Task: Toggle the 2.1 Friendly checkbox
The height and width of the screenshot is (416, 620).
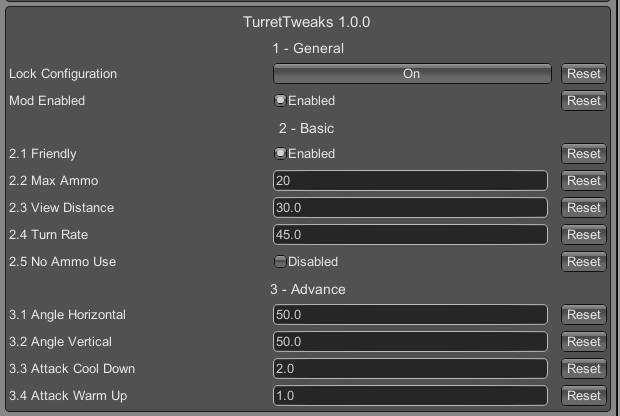Action: coord(280,153)
